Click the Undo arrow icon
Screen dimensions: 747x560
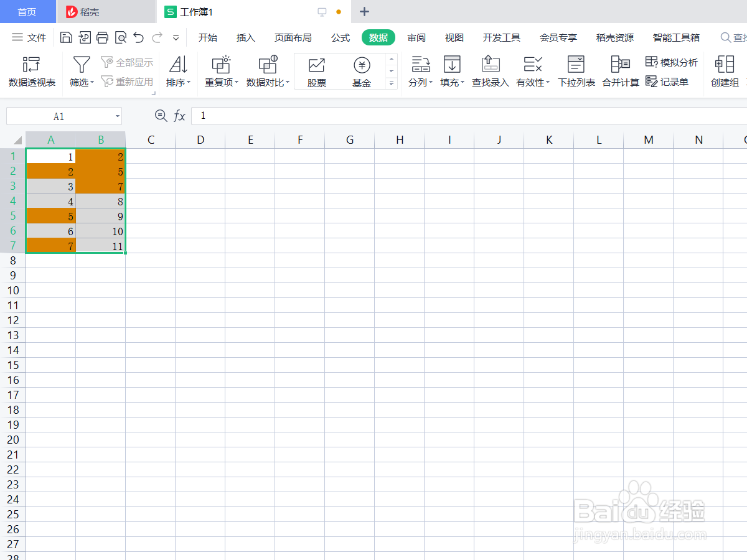(138, 38)
